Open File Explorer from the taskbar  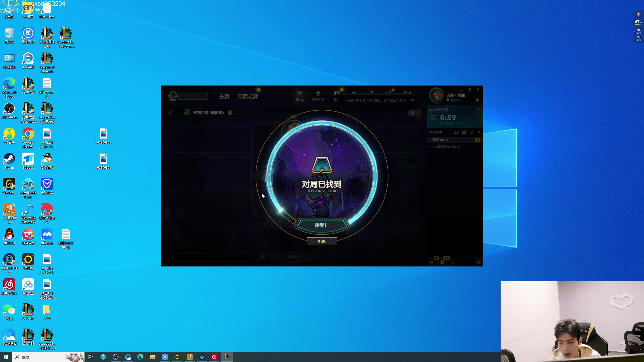153,357
